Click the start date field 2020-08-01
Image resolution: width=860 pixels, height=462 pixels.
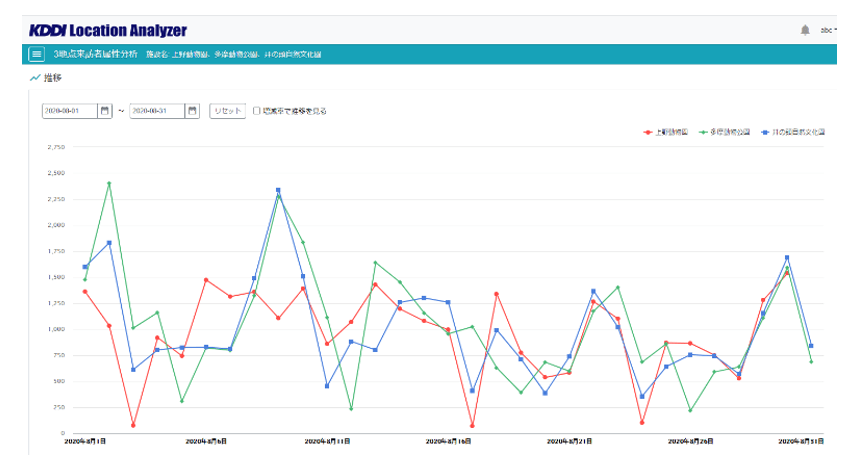[x=69, y=111]
